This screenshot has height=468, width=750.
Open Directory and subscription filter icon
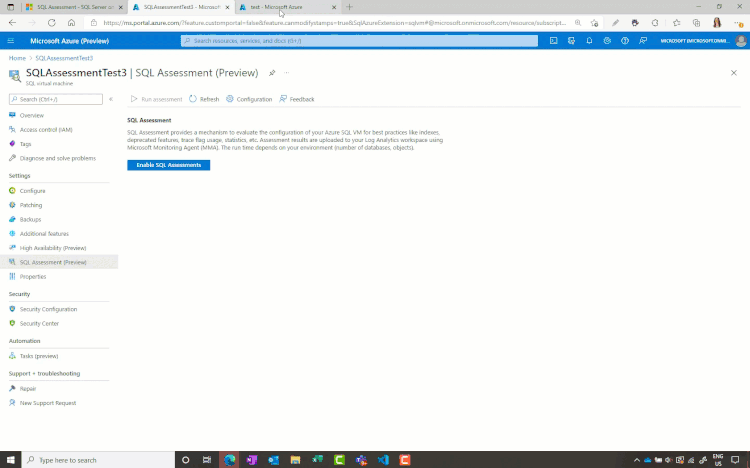(571, 41)
